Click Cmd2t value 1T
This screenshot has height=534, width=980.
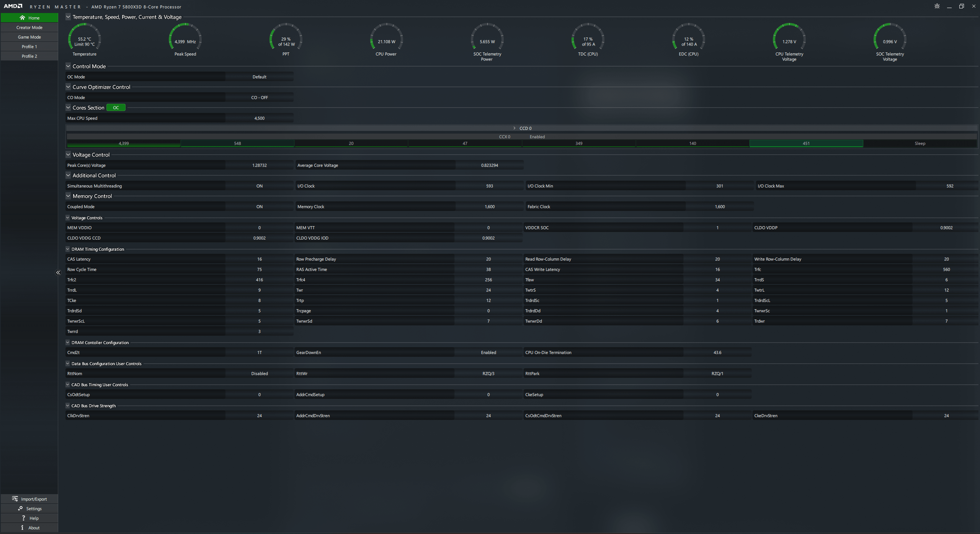[260, 353]
